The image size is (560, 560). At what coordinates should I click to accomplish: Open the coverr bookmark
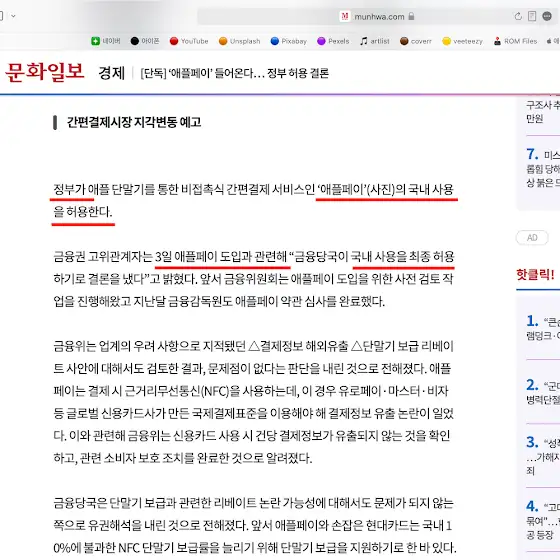[416, 41]
